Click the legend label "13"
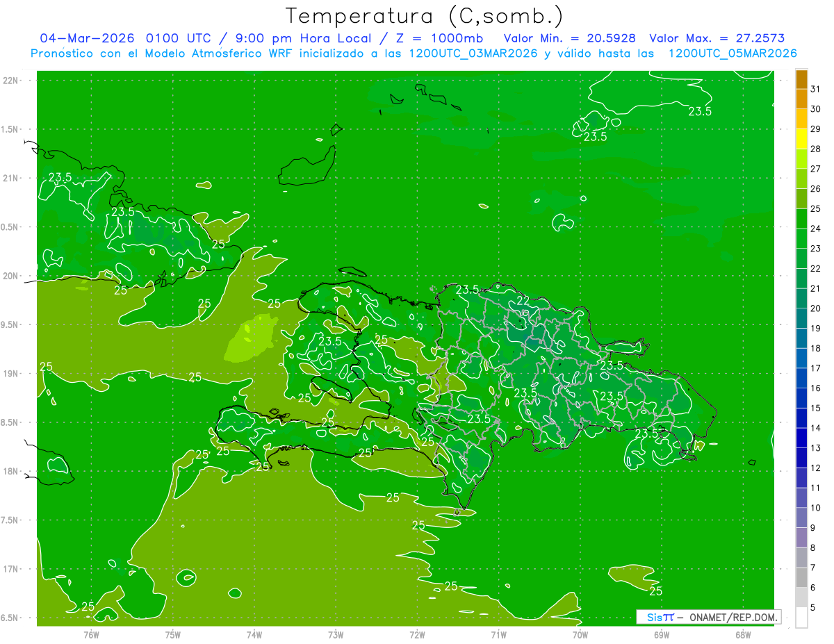 coord(816,448)
